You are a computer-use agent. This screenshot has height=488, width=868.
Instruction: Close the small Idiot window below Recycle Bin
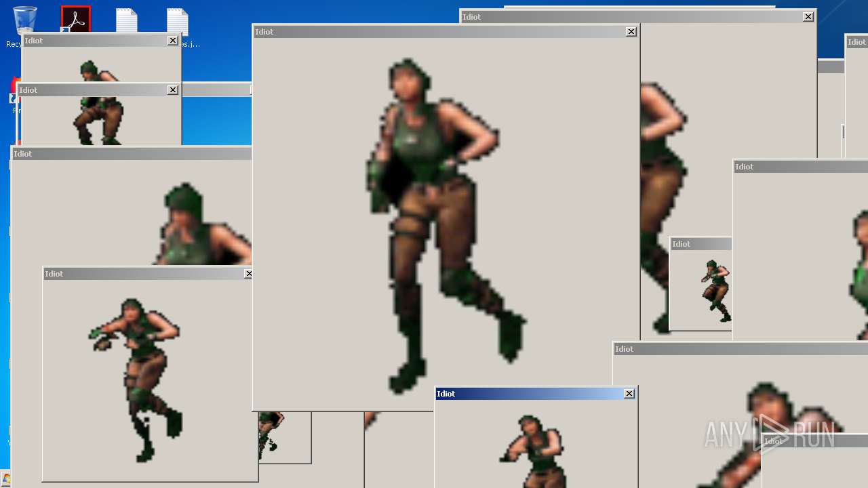pyautogui.click(x=173, y=41)
